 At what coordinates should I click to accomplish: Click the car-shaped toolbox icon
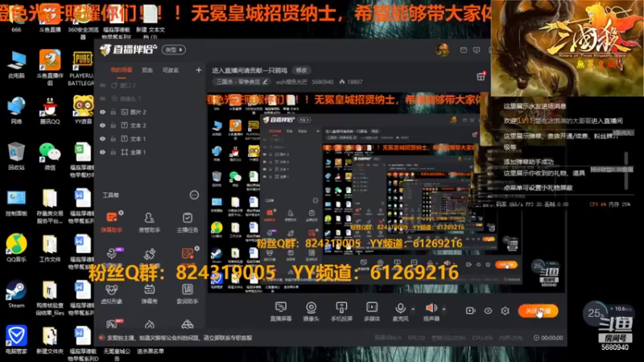tap(188, 325)
